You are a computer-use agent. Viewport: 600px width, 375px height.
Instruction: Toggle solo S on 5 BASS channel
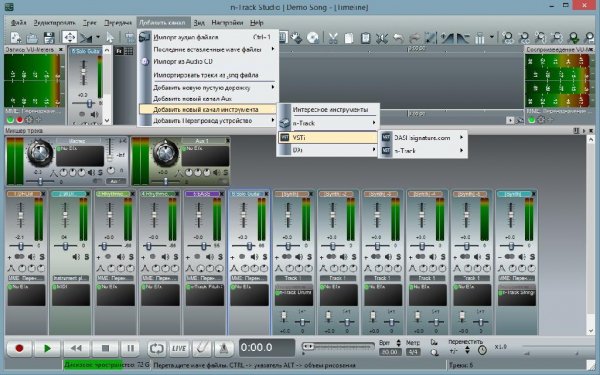[220, 257]
